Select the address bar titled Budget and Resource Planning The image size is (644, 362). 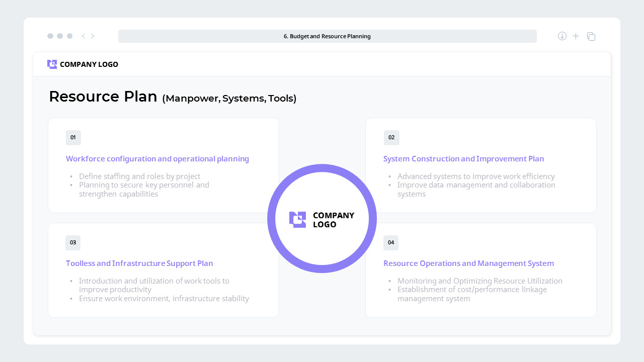[x=328, y=36]
